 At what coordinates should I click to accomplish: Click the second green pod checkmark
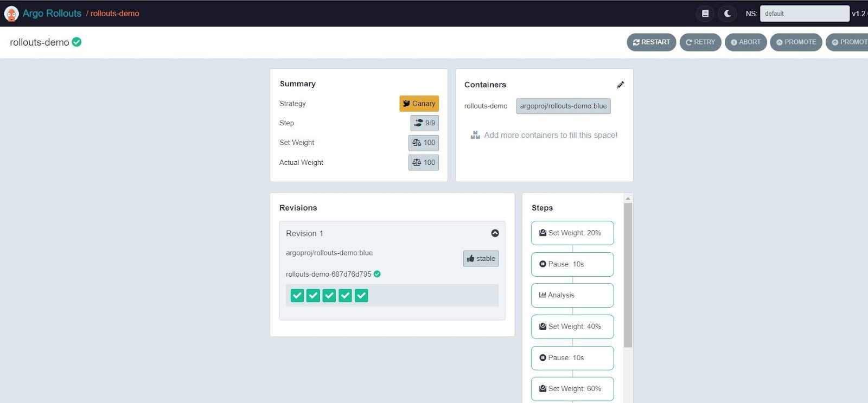(313, 296)
